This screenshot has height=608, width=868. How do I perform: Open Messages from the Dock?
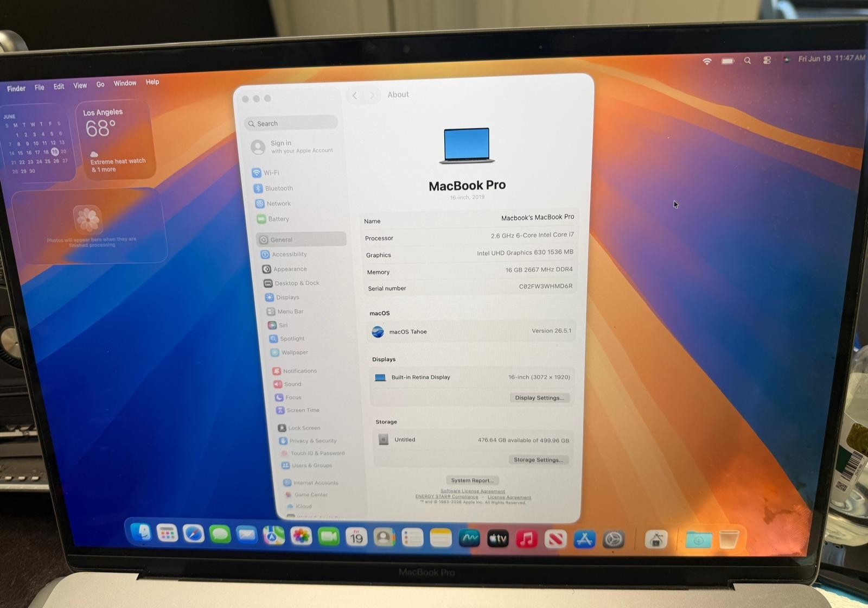(220, 535)
